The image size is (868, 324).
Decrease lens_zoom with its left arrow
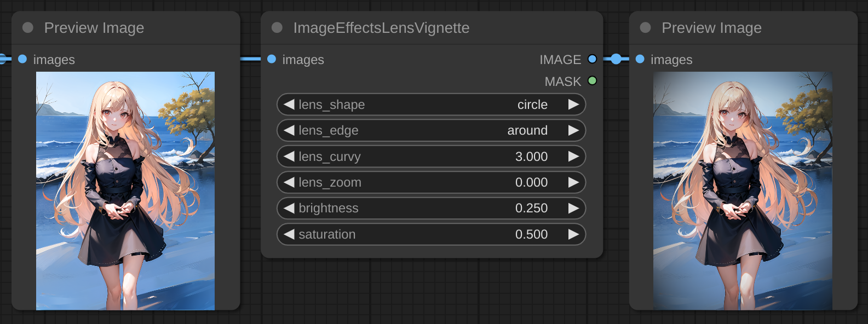click(x=289, y=182)
